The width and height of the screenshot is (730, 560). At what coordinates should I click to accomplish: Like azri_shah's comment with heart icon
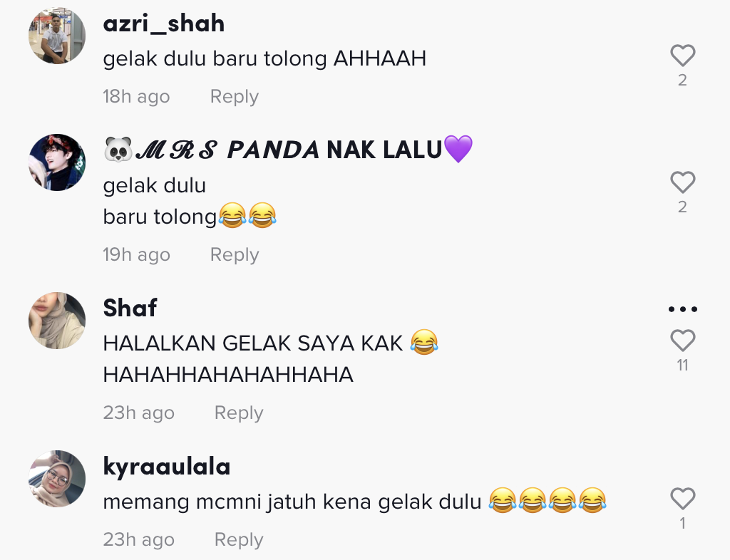click(x=682, y=56)
